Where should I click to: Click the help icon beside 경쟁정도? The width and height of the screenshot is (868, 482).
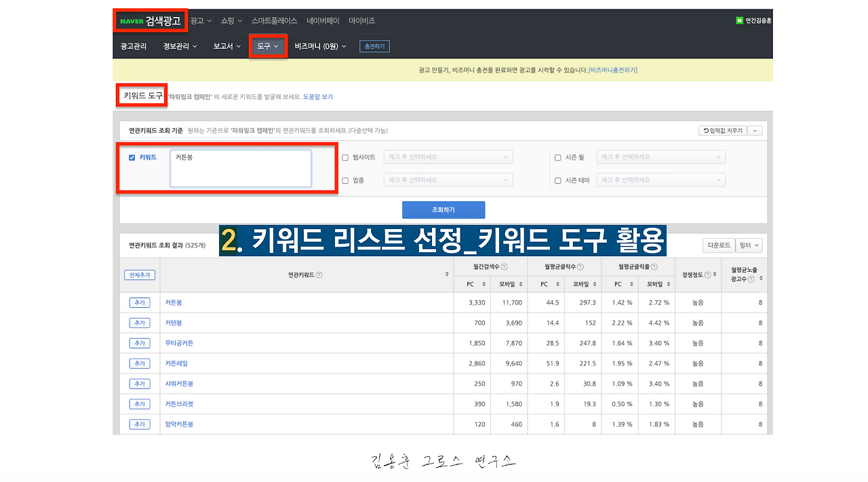click(708, 274)
